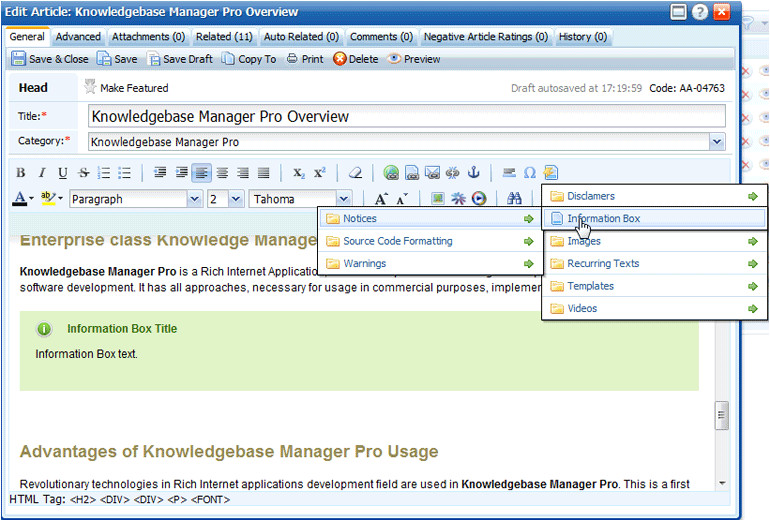Select Information Box menu item
Screen dimensions: 770x521
click(x=654, y=219)
